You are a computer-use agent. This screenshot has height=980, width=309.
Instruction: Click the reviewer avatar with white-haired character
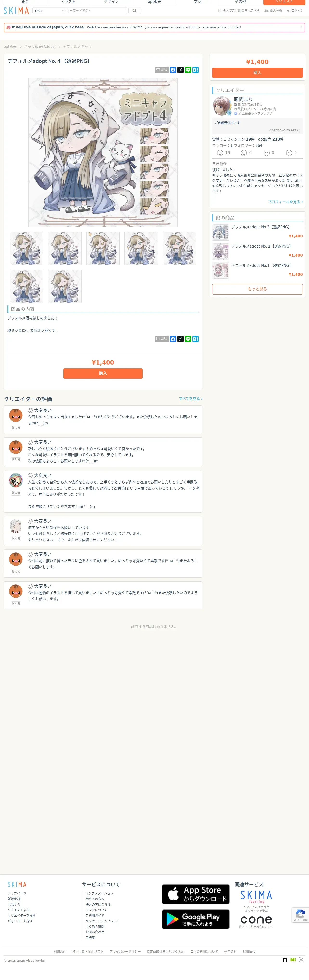click(16, 526)
